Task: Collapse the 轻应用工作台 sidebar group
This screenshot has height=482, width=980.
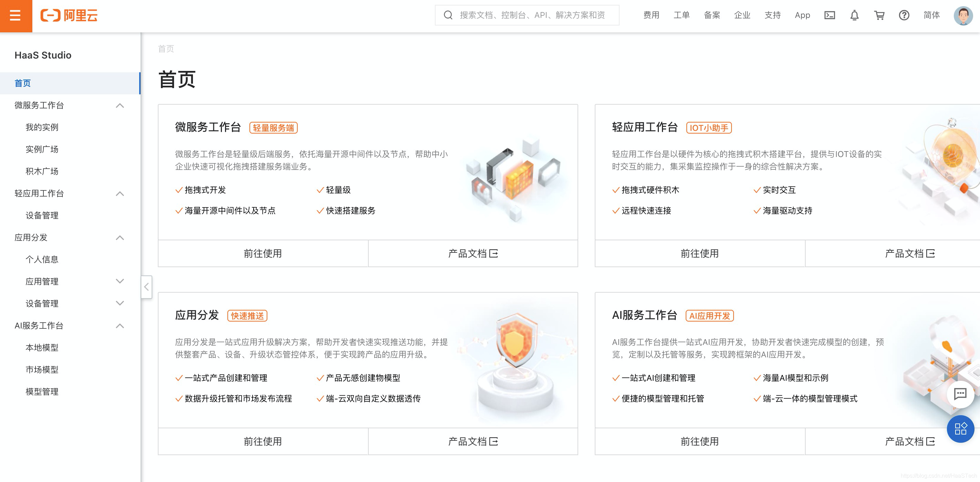Action: point(120,193)
